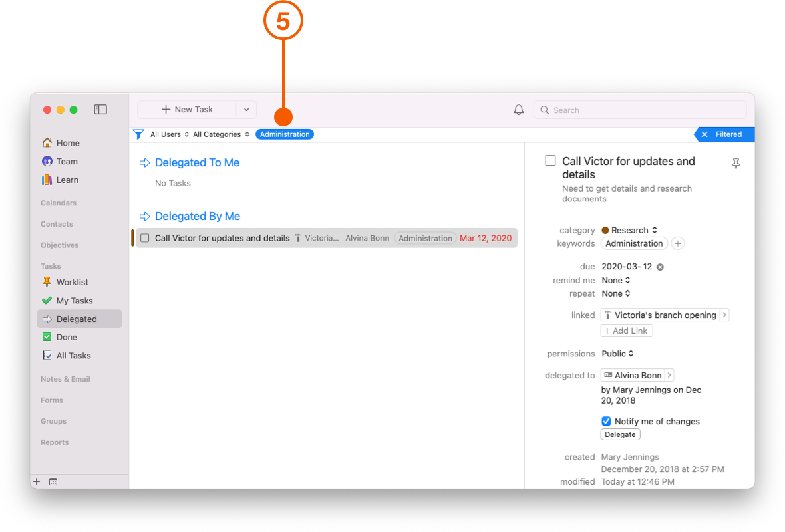Click the brown Research category color dot

[x=605, y=231]
